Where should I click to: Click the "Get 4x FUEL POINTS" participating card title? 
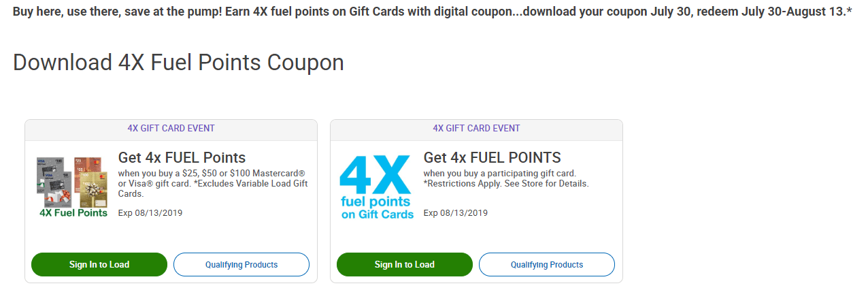click(x=492, y=158)
